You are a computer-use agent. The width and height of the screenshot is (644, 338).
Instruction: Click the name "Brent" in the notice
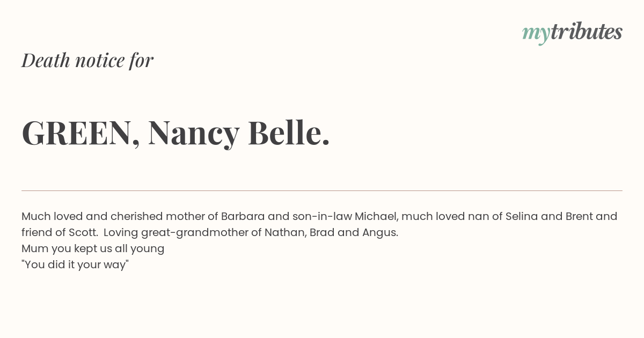tap(579, 216)
